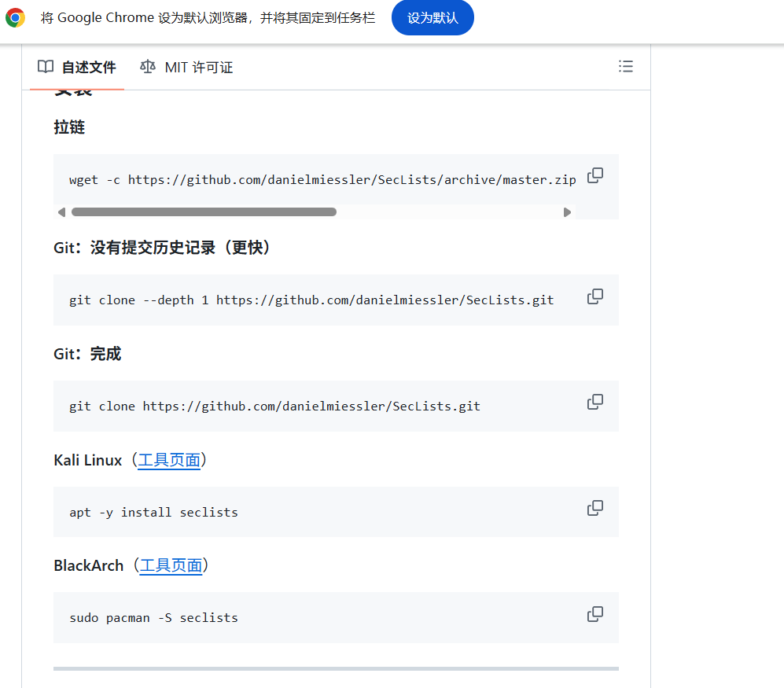
Task: Click the wget code block's right scroll arrow
Action: [x=567, y=212]
